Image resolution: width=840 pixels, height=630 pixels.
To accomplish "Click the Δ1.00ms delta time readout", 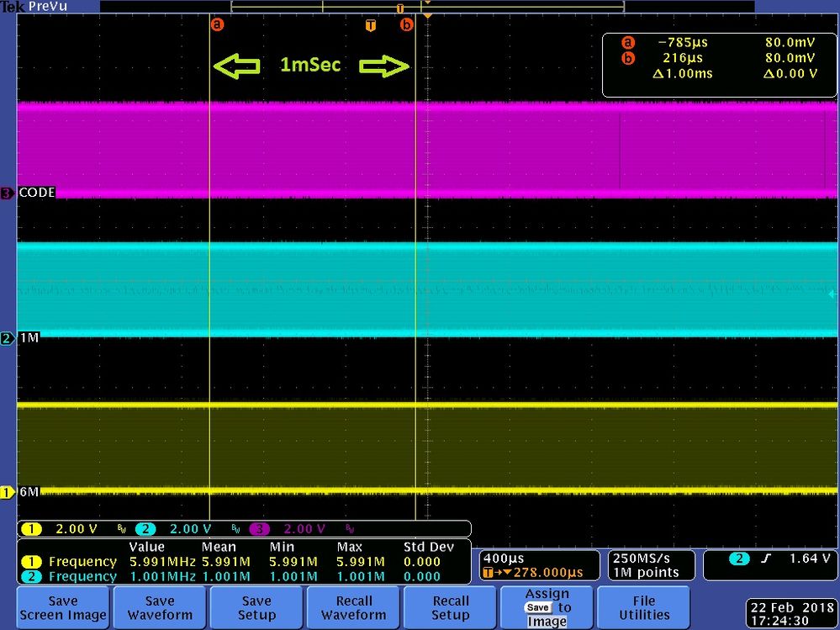I will click(683, 73).
